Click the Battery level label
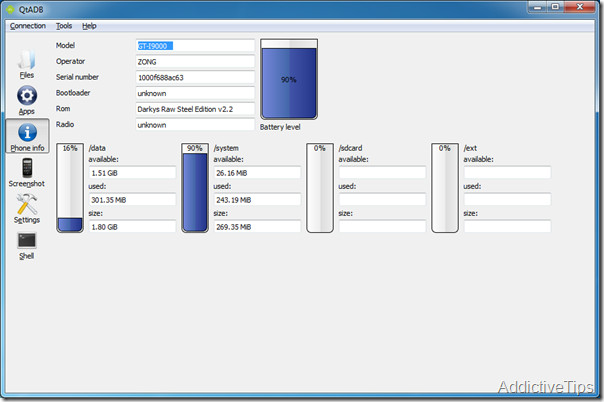 coord(280,127)
